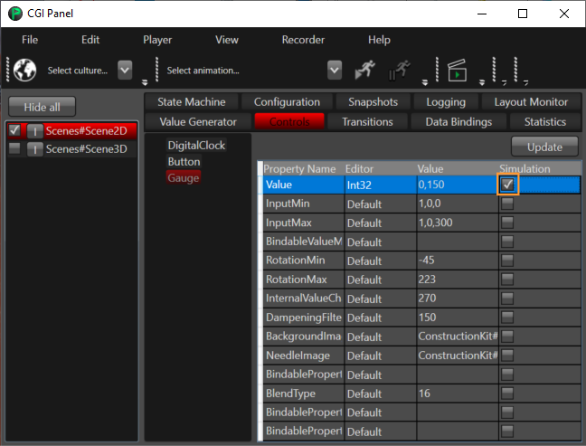Click the clapperboard recorder icon
586x446 pixels.
(x=457, y=70)
